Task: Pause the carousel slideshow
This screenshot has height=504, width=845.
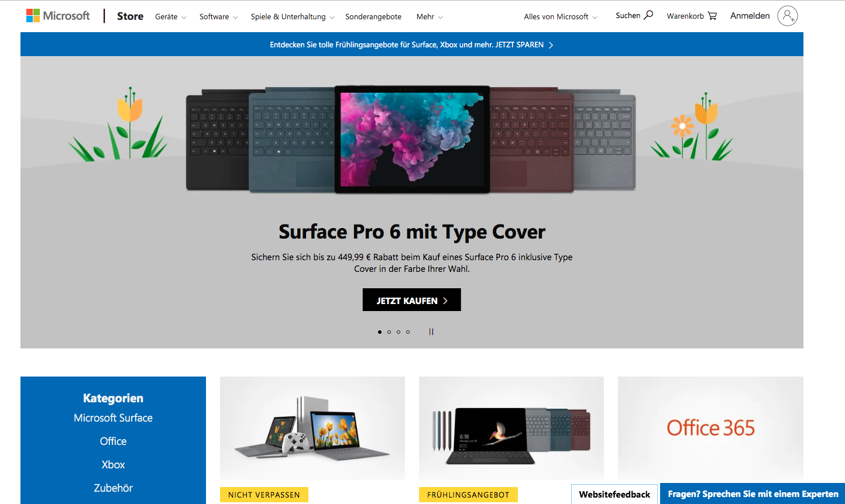Action: click(431, 332)
